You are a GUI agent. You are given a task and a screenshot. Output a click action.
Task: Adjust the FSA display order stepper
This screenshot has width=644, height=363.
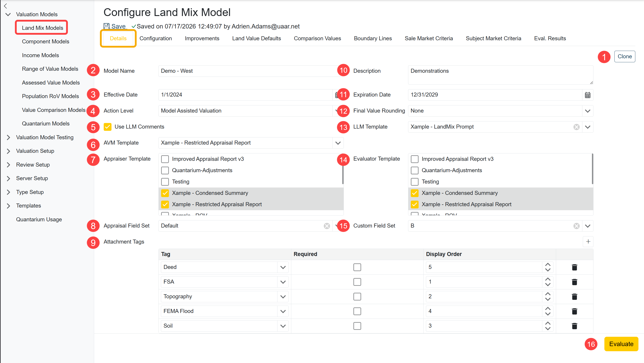tap(547, 282)
